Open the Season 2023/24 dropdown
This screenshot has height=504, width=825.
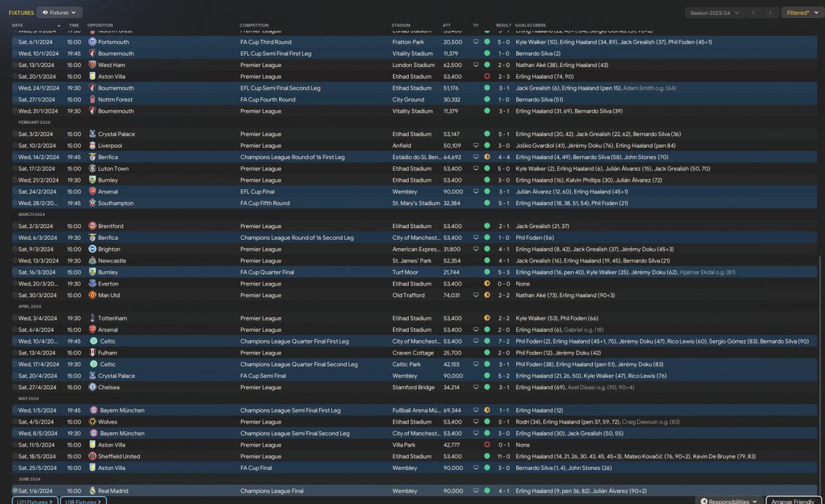click(714, 12)
